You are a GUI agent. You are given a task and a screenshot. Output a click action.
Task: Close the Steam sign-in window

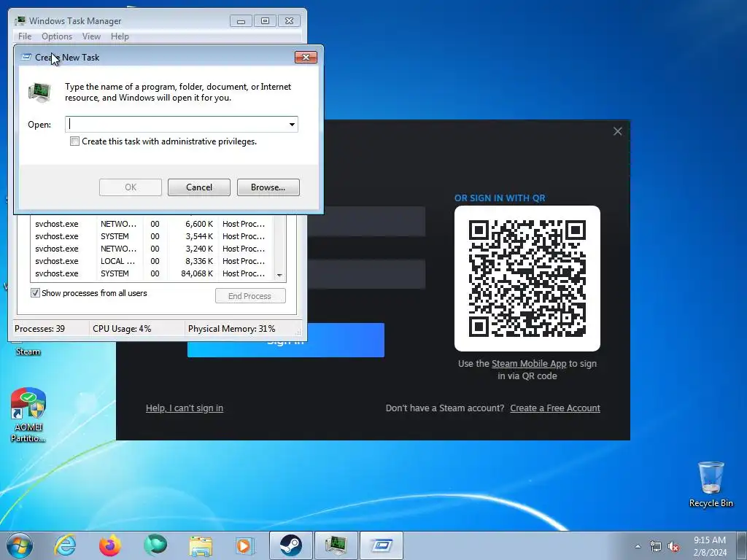617,131
